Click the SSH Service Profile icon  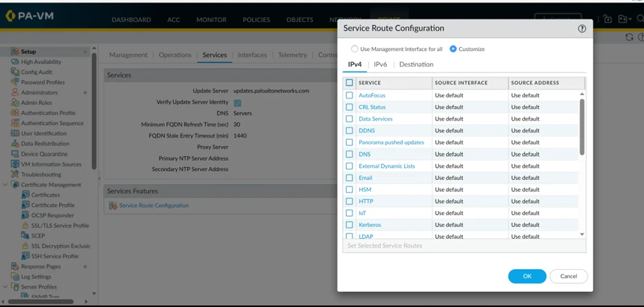pyautogui.click(x=25, y=257)
